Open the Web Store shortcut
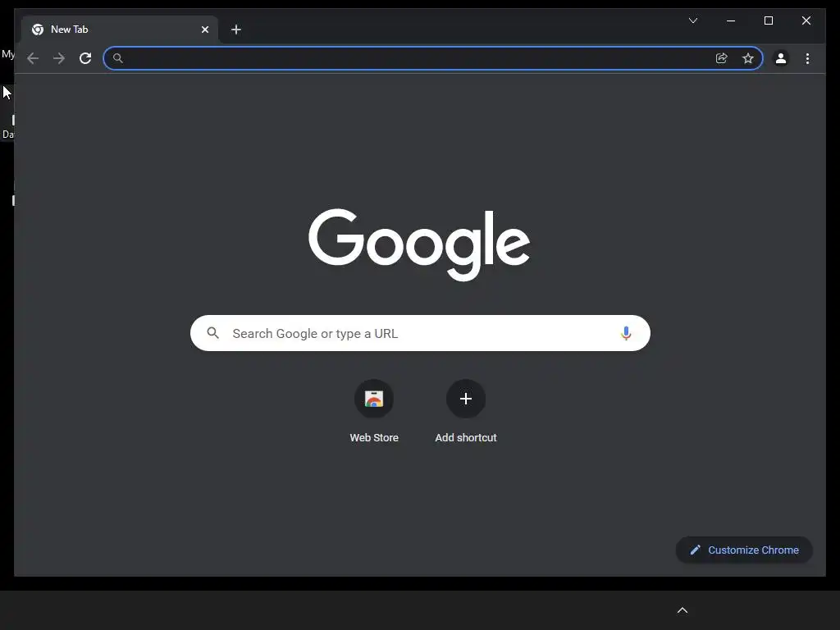 coord(374,411)
